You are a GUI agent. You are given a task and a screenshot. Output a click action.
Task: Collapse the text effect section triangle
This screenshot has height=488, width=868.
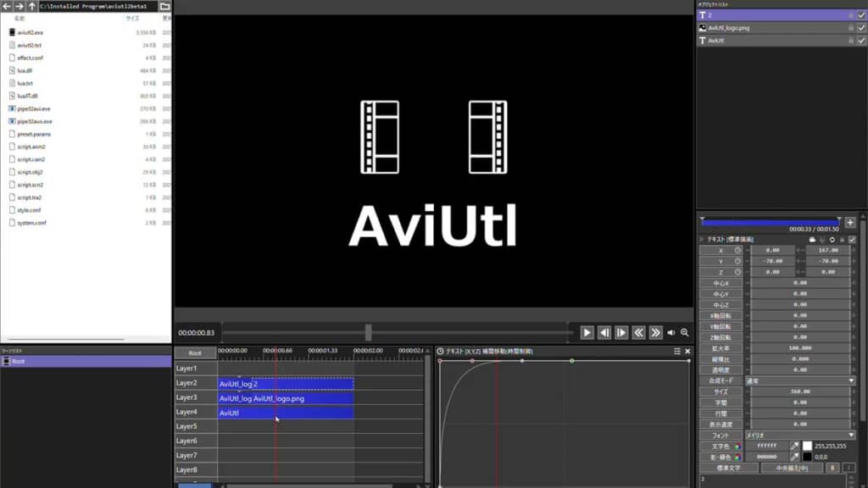[x=702, y=240]
